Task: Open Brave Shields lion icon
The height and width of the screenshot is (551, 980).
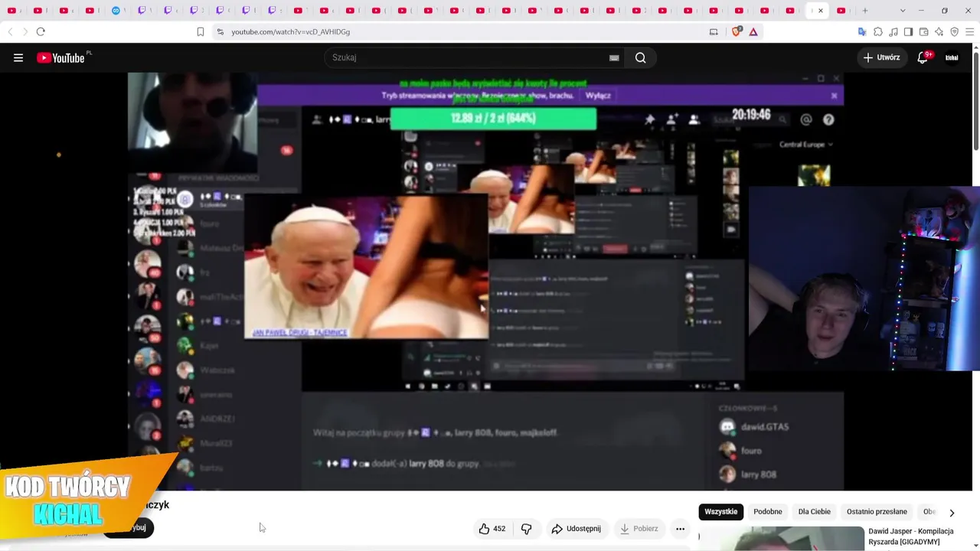Action: 737,31
